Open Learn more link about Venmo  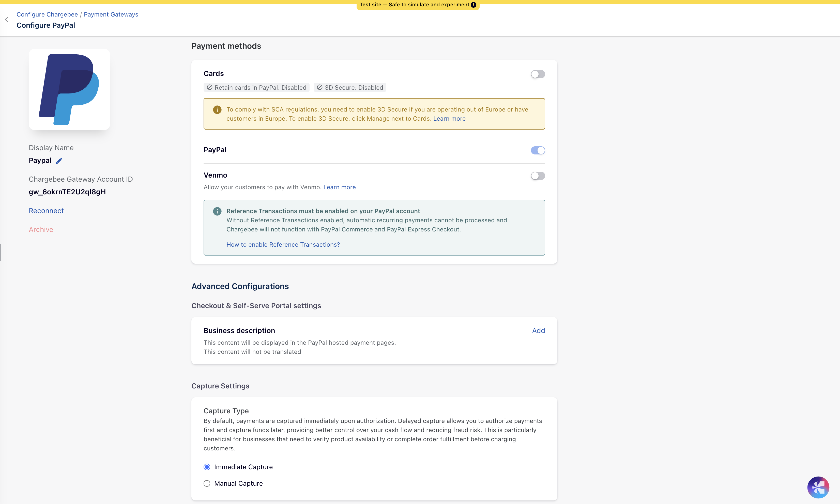tap(340, 187)
